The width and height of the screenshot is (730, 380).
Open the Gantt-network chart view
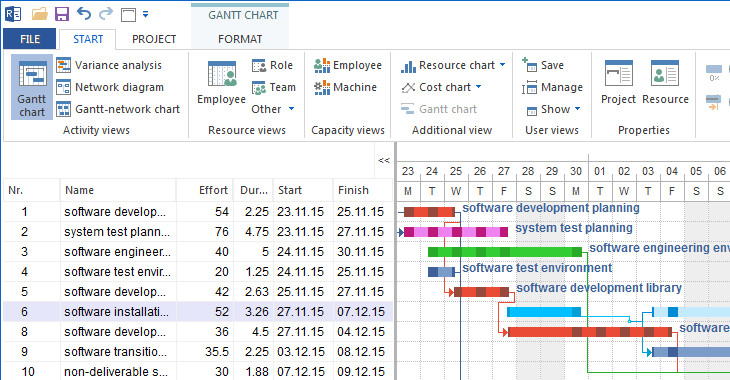tap(118, 109)
